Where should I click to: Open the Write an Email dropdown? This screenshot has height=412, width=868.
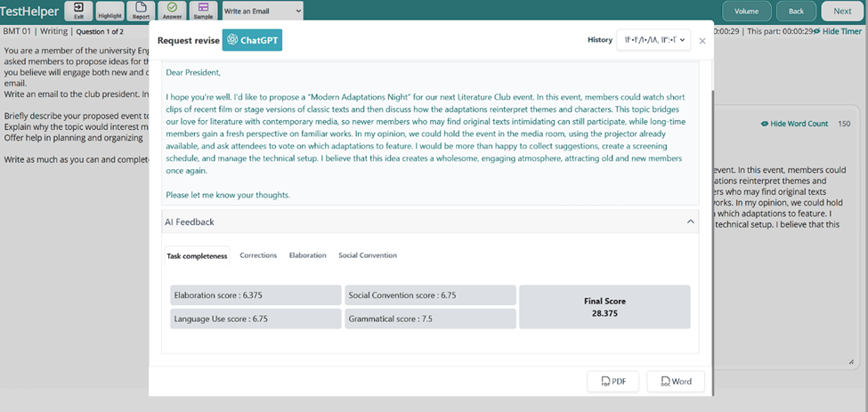[x=263, y=11]
